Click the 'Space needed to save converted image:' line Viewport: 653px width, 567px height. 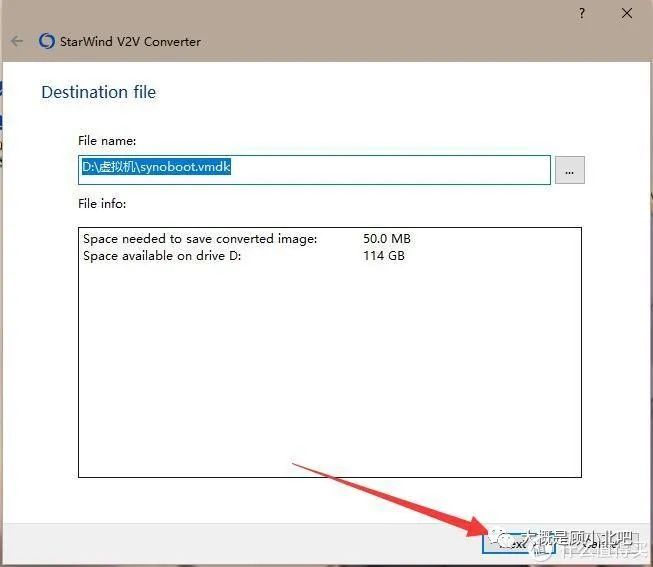pyautogui.click(x=200, y=239)
